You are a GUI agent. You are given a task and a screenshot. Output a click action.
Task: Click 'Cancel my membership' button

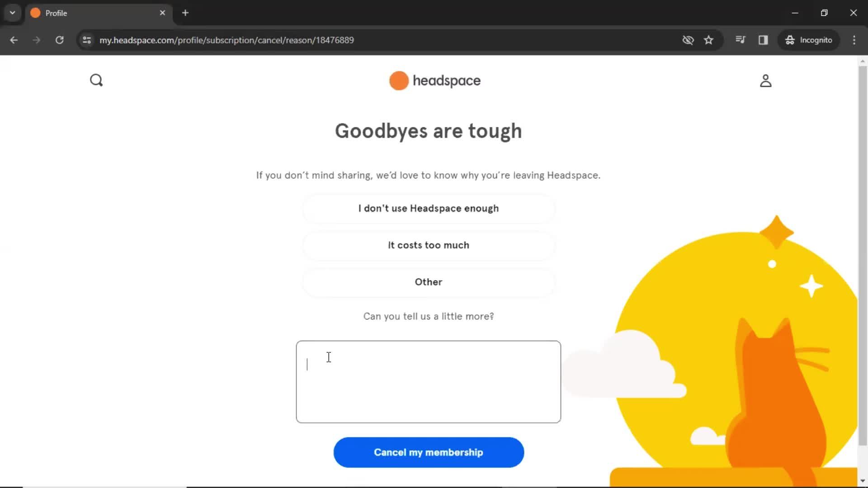pyautogui.click(x=428, y=452)
